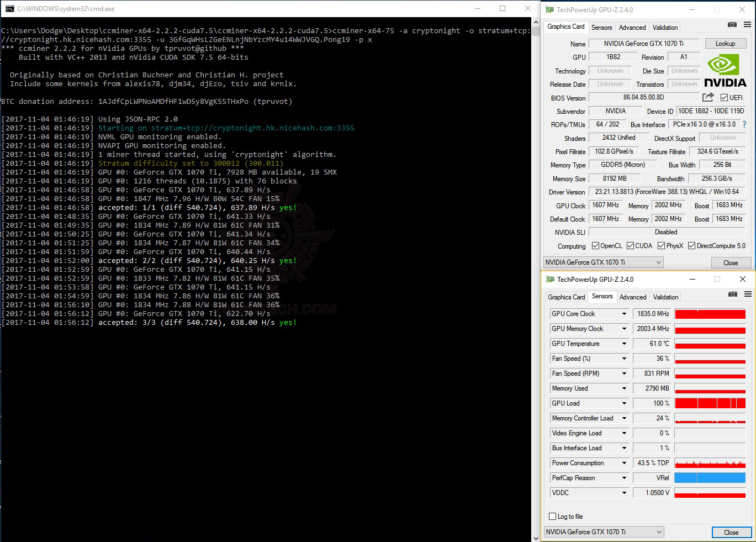Image resolution: width=756 pixels, height=542 pixels.
Task: Open the hamburger menu in upper GPU-Z
Action: pyautogui.click(x=747, y=24)
